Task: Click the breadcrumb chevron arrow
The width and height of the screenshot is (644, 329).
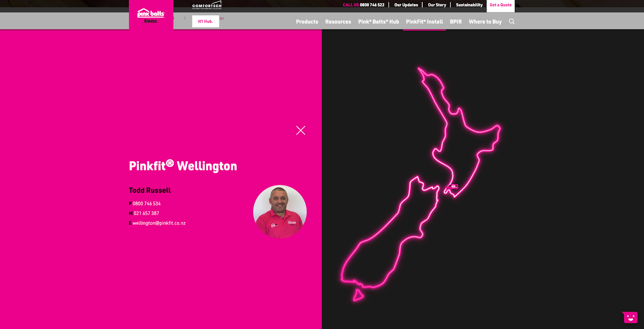Action: [x=185, y=18]
